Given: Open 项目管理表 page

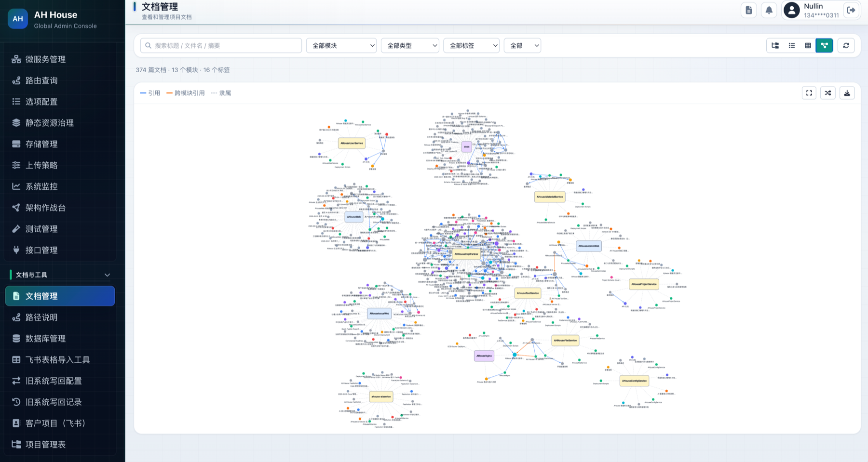Looking at the screenshot, I should (x=60, y=444).
